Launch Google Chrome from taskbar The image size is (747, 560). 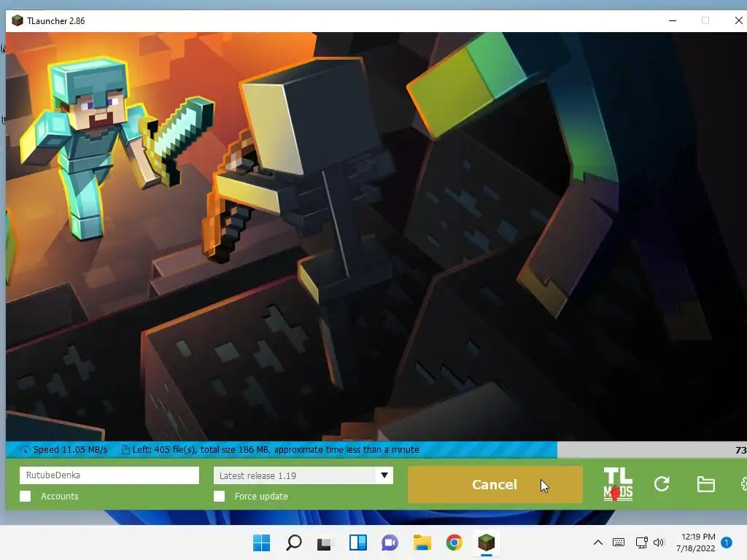click(x=454, y=542)
